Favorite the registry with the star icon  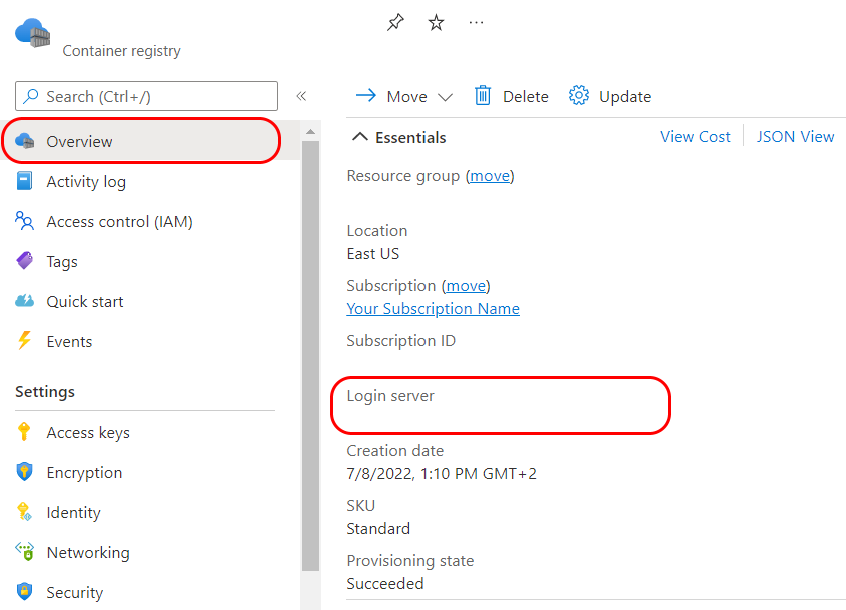436,21
